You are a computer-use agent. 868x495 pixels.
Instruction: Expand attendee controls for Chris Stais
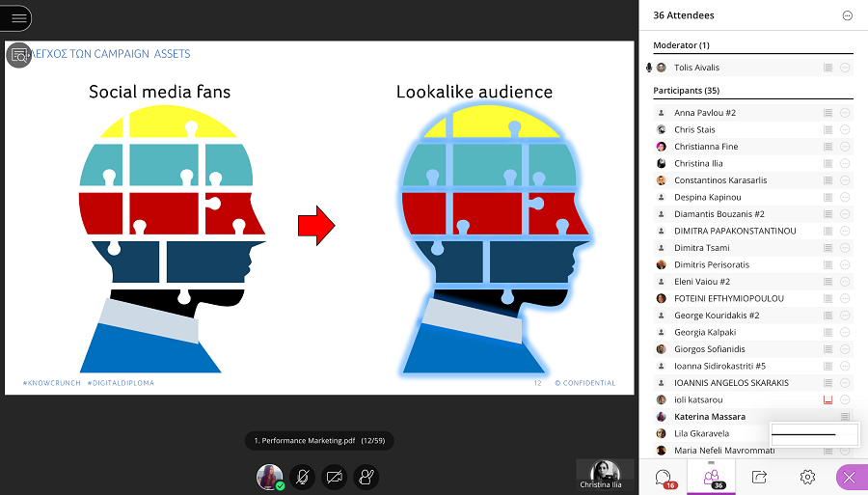click(x=845, y=129)
